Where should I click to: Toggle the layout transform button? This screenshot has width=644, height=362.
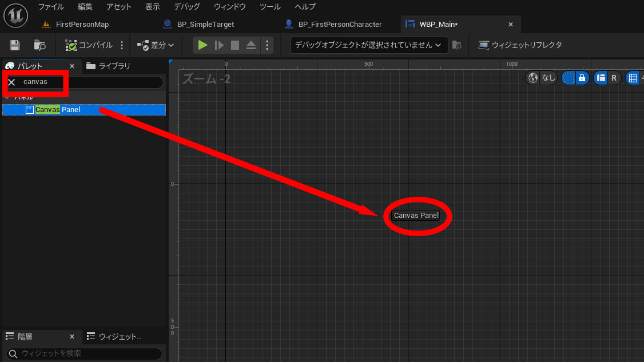601,78
